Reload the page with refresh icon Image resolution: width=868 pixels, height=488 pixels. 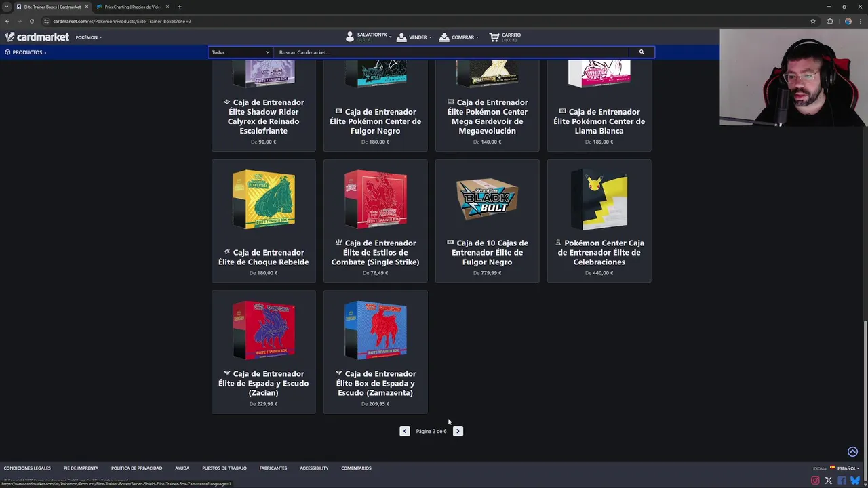(31, 21)
